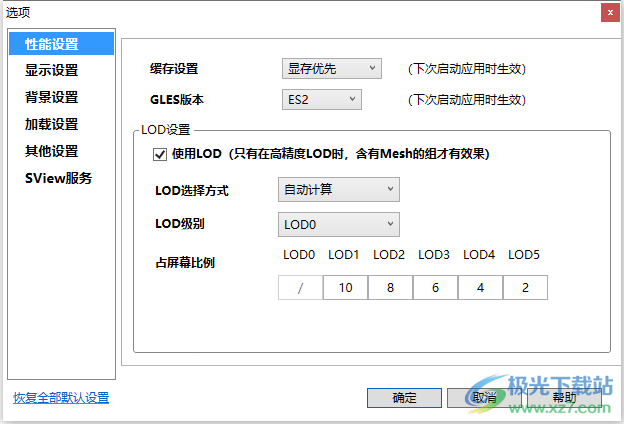Click the LOD3 column header
This screenshot has width=624, height=424.
434,255
